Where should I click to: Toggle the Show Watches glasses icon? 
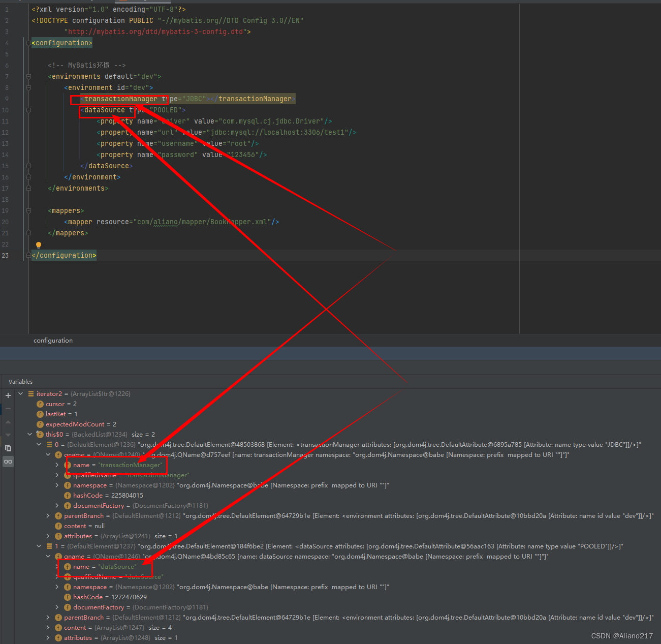click(x=8, y=462)
